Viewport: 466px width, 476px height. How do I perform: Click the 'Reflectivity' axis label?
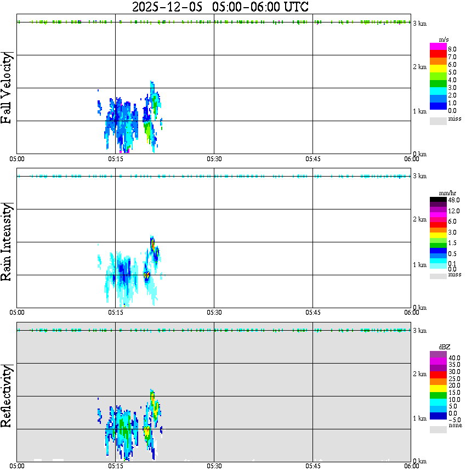(x=6, y=396)
